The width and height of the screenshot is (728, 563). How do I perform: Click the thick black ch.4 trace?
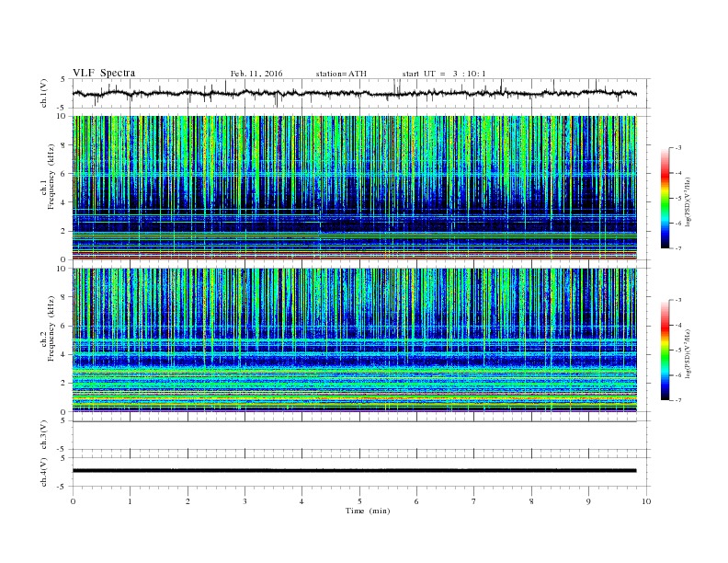[x=354, y=471]
